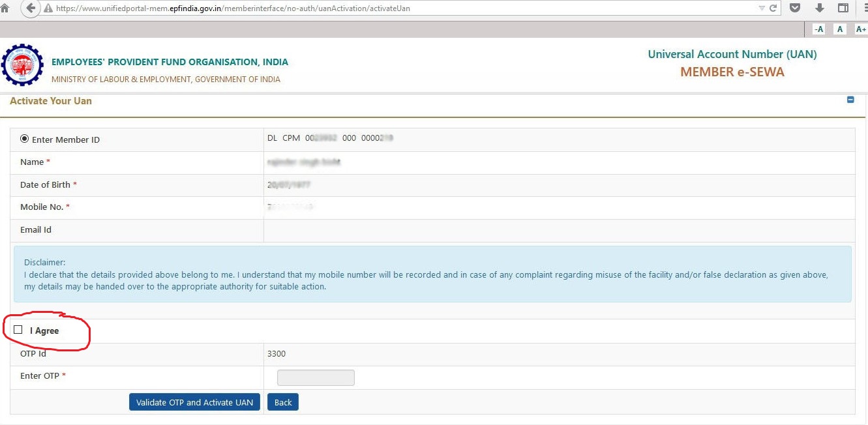This screenshot has width=868, height=425.
Task: Go back with the browser back arrow
Action: 31,8
